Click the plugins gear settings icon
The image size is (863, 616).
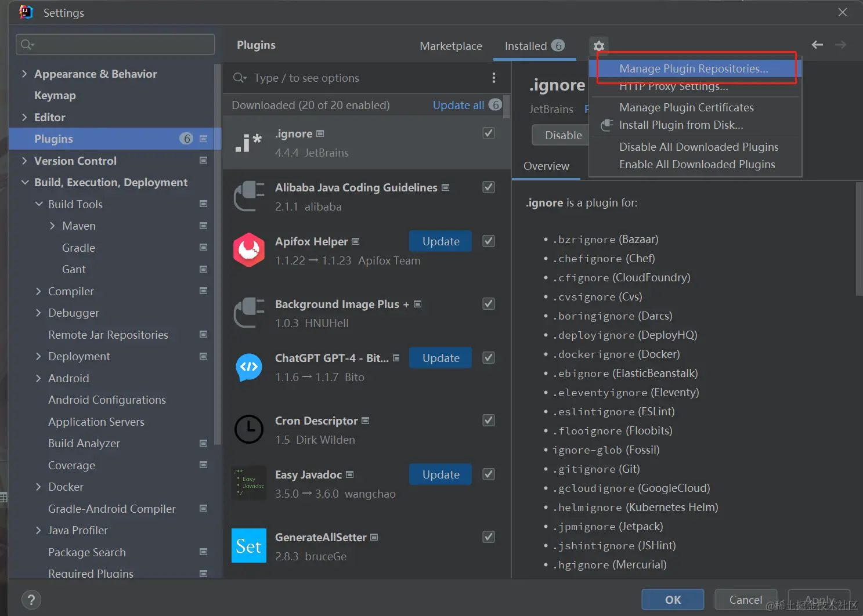pos(599,46)
